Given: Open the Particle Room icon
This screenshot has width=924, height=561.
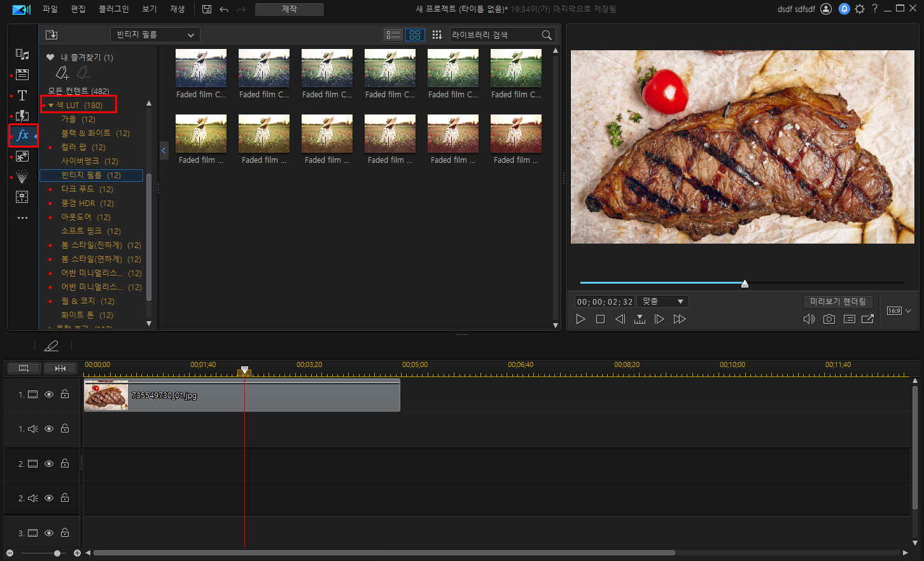Looking at the screenshot, I should [x=22, y=177].
